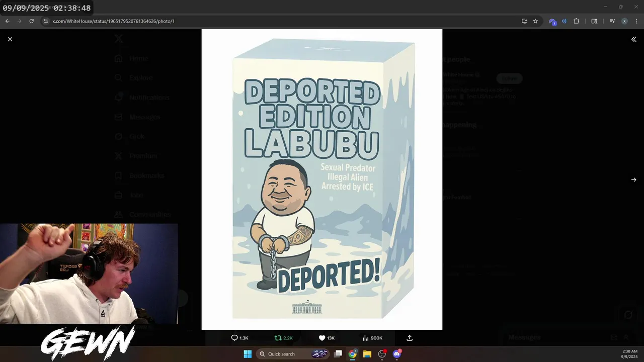
Task: Open the view analytics icon showing 900K
Action: tap(372, 338)
